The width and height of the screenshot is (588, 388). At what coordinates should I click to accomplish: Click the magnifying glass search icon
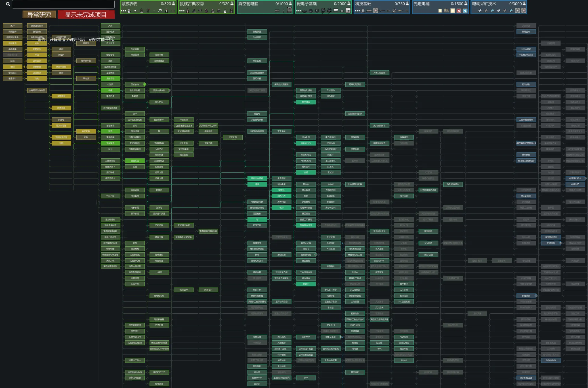[x=8, y=4]
